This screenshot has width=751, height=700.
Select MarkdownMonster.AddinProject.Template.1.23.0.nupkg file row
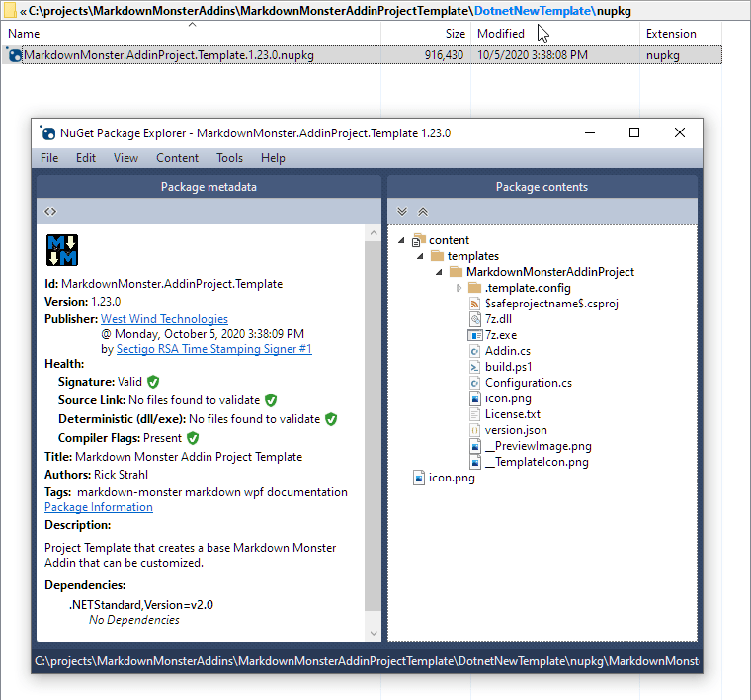pos(362,55)
